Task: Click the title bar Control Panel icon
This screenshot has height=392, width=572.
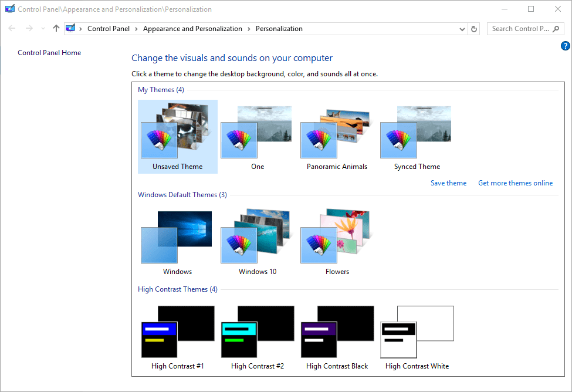Action: click(x=10, y=9)
